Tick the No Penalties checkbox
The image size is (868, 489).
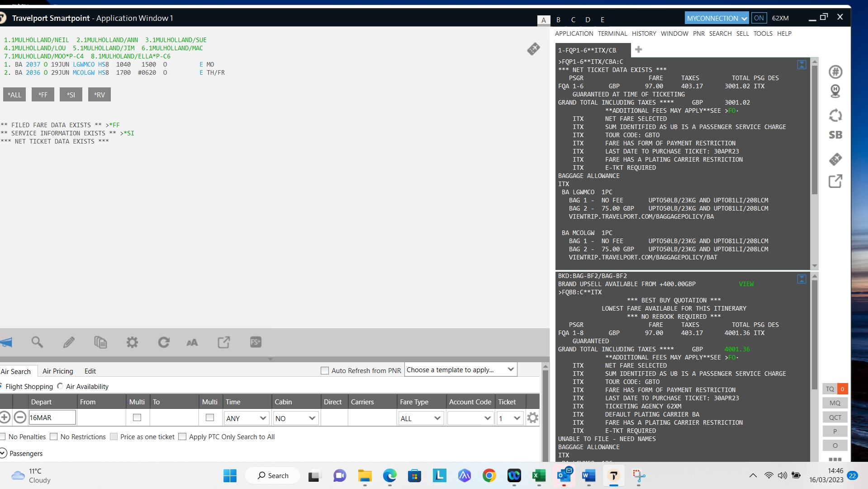pos(3,437)
